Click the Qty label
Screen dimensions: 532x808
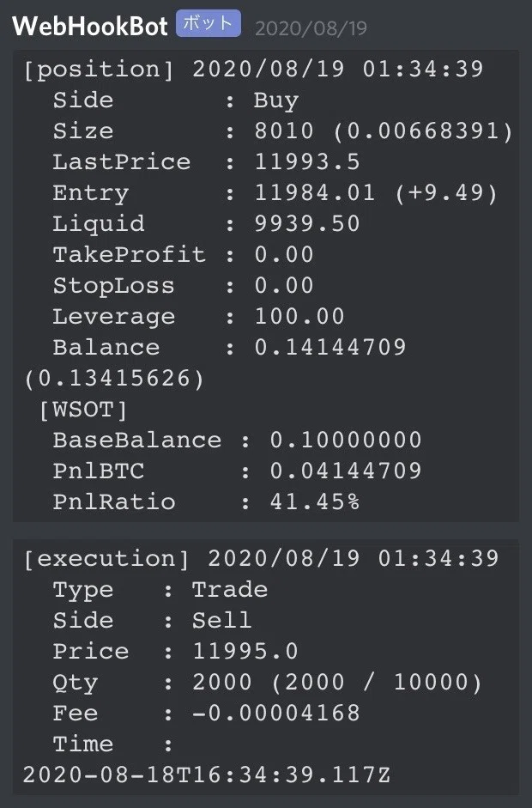[x=76, y=683]
